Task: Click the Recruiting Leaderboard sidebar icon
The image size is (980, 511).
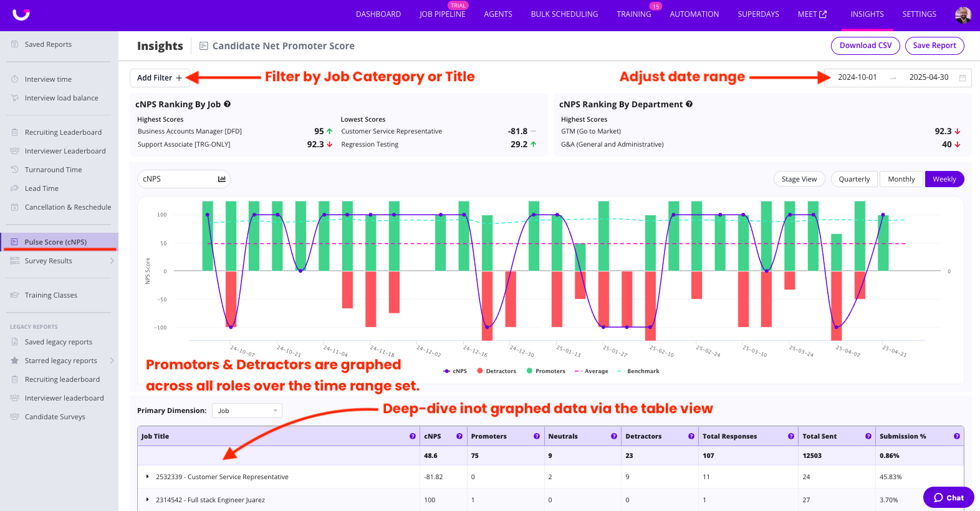Action: tap(14, 132)
